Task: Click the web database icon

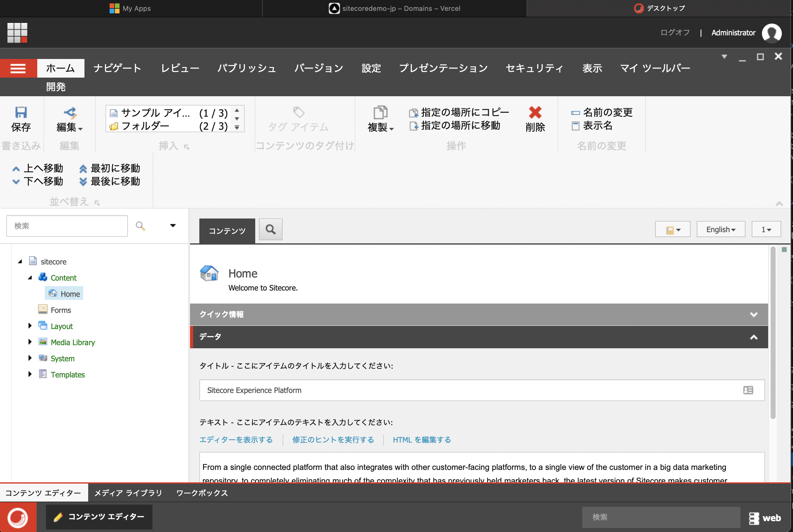Action: pos(754,518)
